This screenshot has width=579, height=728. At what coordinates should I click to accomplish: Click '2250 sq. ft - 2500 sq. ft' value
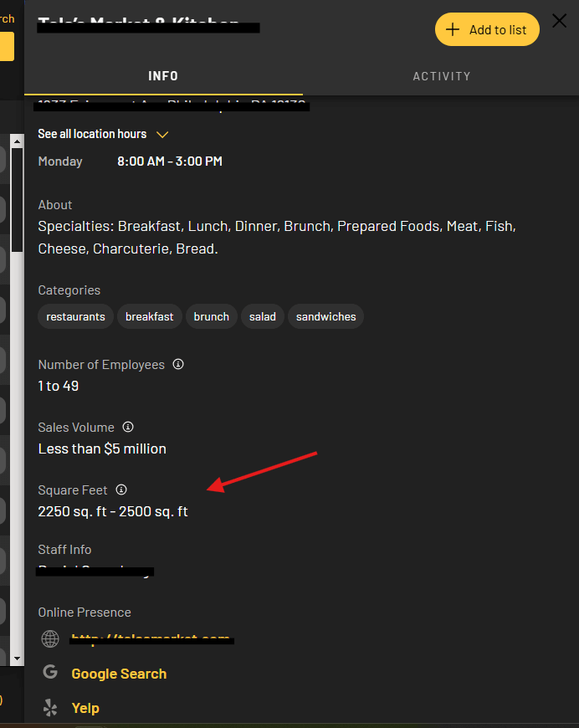[x=113, y=511]
